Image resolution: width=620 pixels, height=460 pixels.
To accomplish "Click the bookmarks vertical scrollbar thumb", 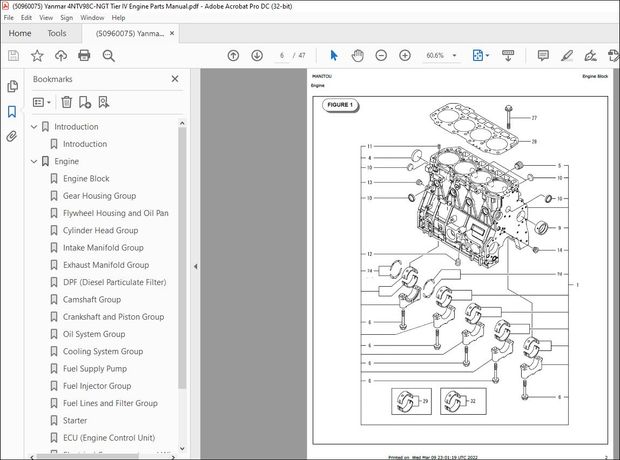I will [182, 258].
